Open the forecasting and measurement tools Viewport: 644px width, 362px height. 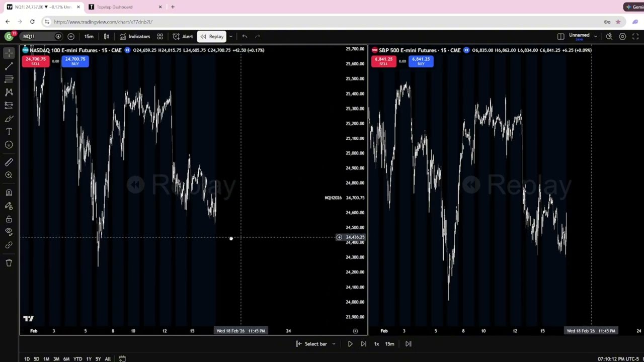(9, 105)
